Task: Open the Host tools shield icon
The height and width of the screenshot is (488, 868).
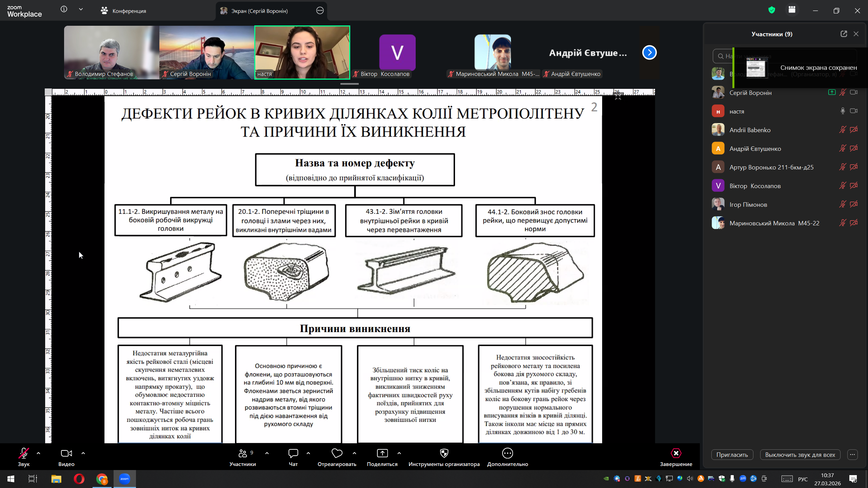Action: [444, 453]
